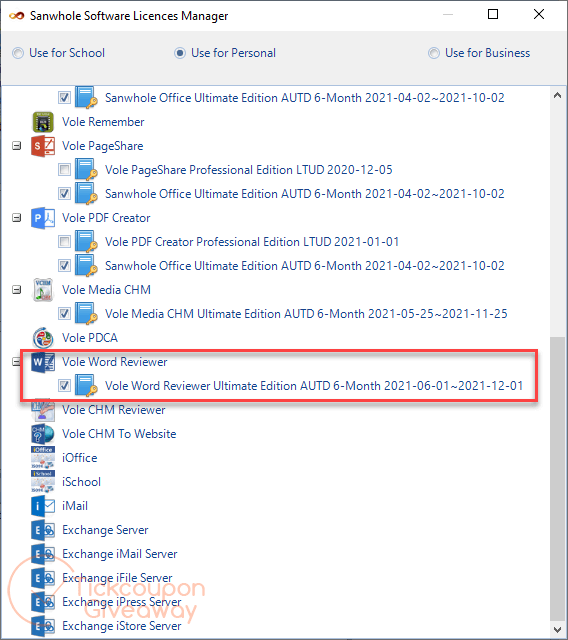Click the Exchange iPress Server icon

tap(43, 602)
